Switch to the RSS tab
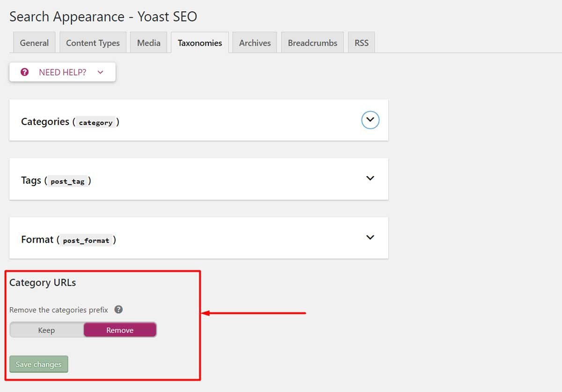562x392 pixels. pyautogui.click(x=362, y=43)
